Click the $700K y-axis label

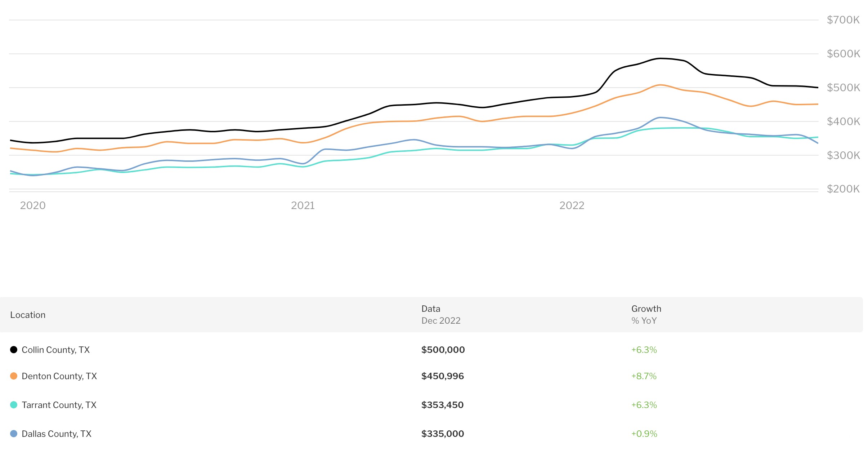click(x=843, y=20)
